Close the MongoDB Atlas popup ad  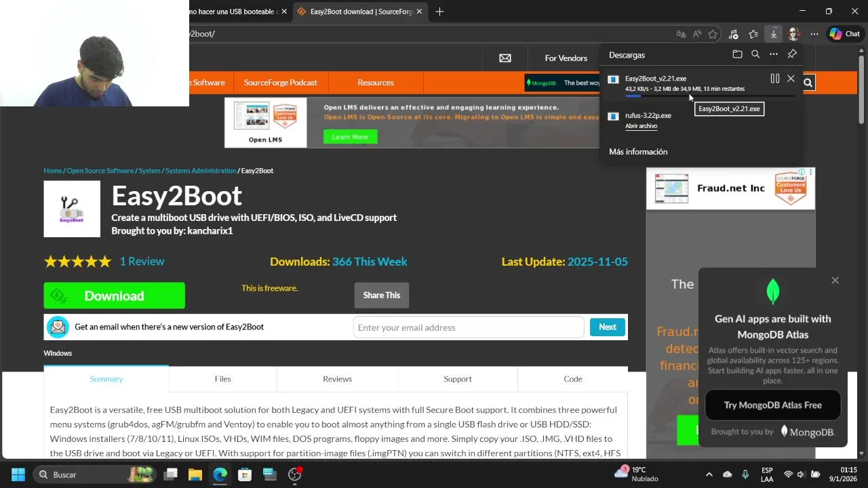click(x=835, y=281)
